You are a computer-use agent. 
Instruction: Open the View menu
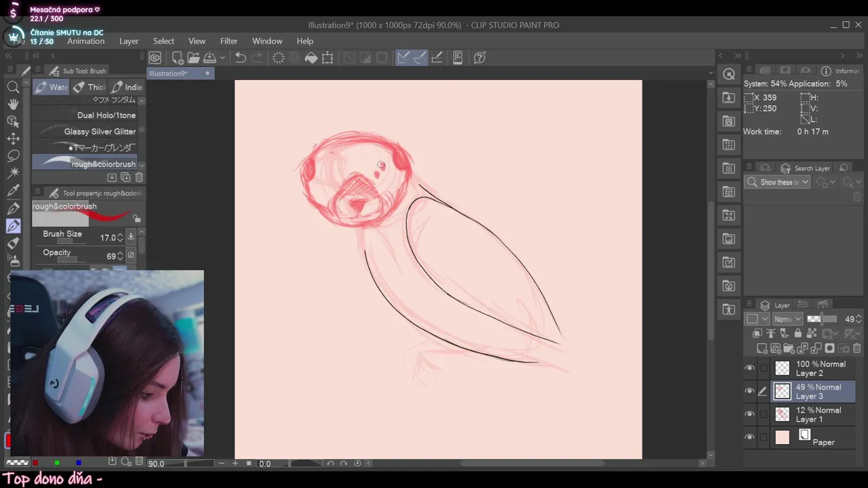click(197, 41)
